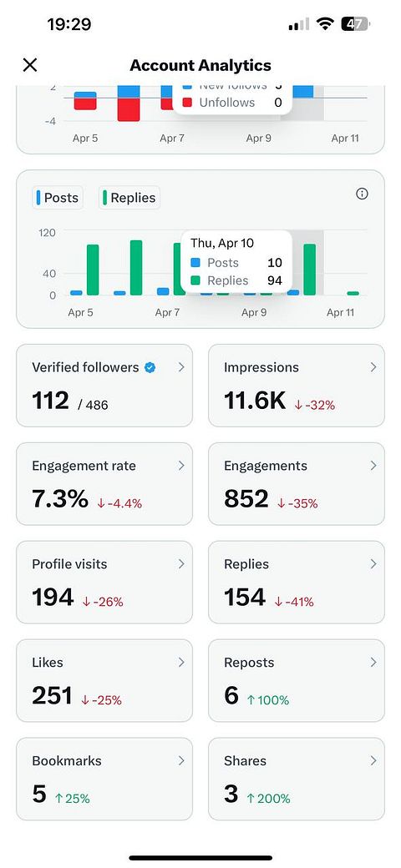Select the green Replies bar above Apr 5

(x=93, y=270)
